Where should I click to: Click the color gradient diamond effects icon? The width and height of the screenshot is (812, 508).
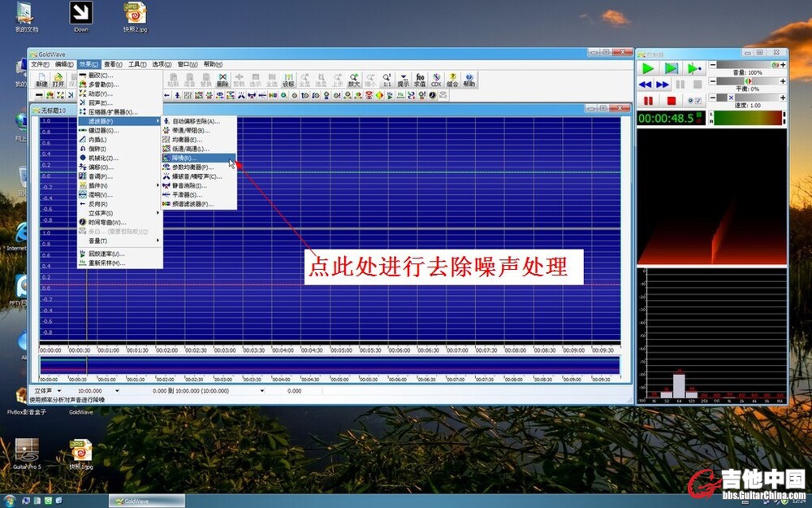coord(379,95)
